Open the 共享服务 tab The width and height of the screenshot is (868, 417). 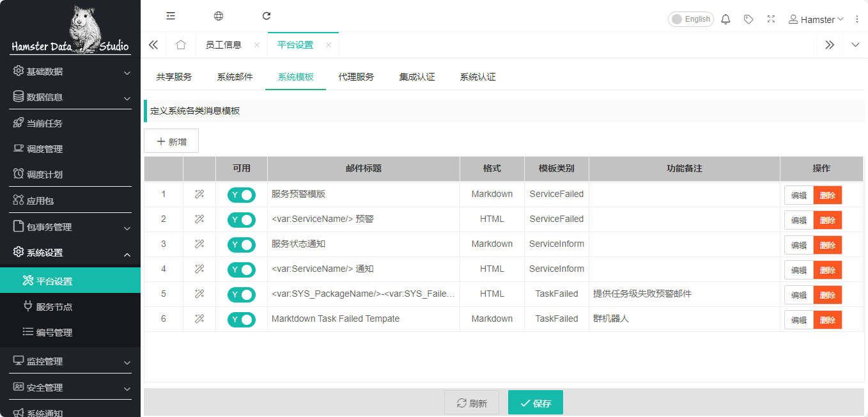[174, 77]
